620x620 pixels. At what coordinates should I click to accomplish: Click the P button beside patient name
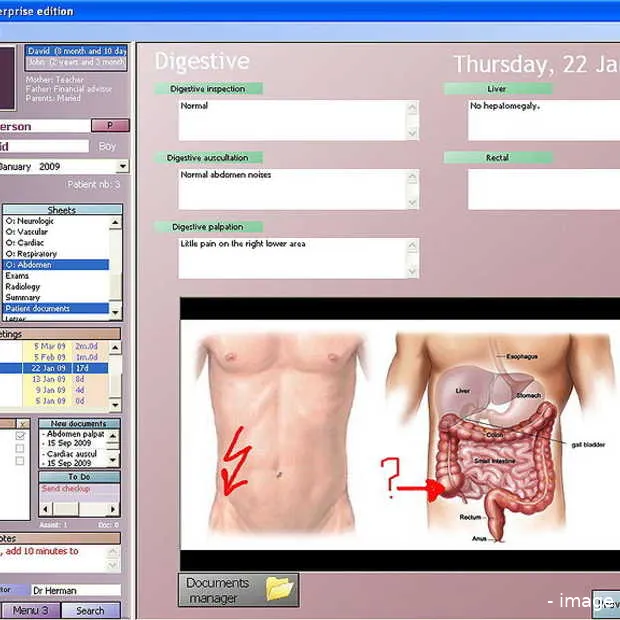point(111,126)
